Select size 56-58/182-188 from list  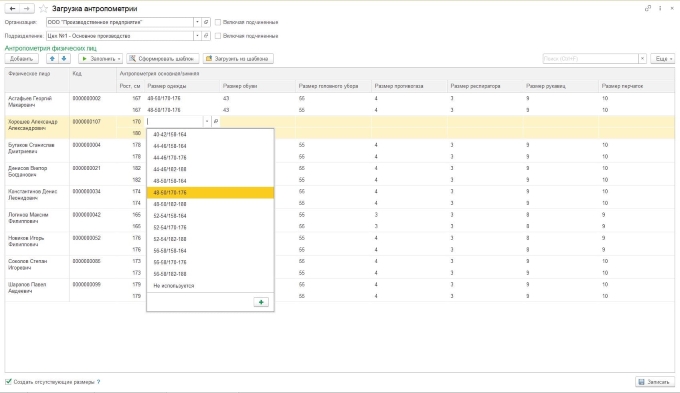(x=210, y=274)
